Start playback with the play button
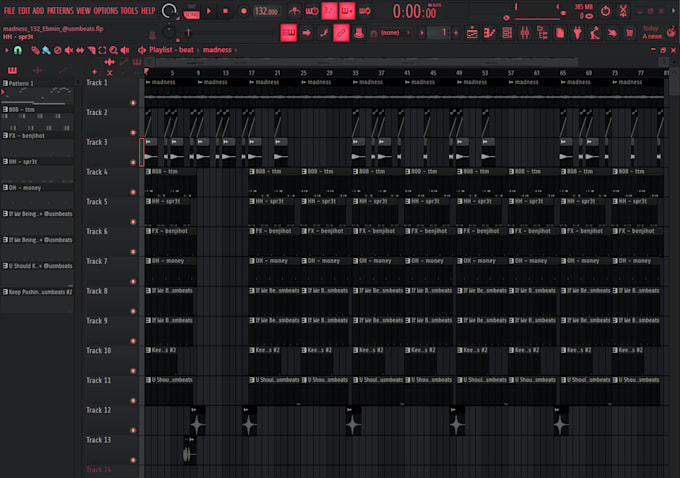Image resolution: width=680 pixels, height=478 pixels. tap(209, 11)
